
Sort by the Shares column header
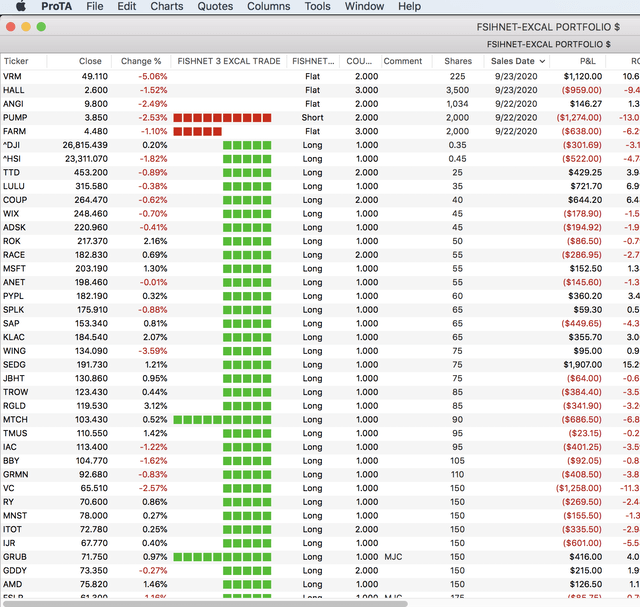pos(458,61)
